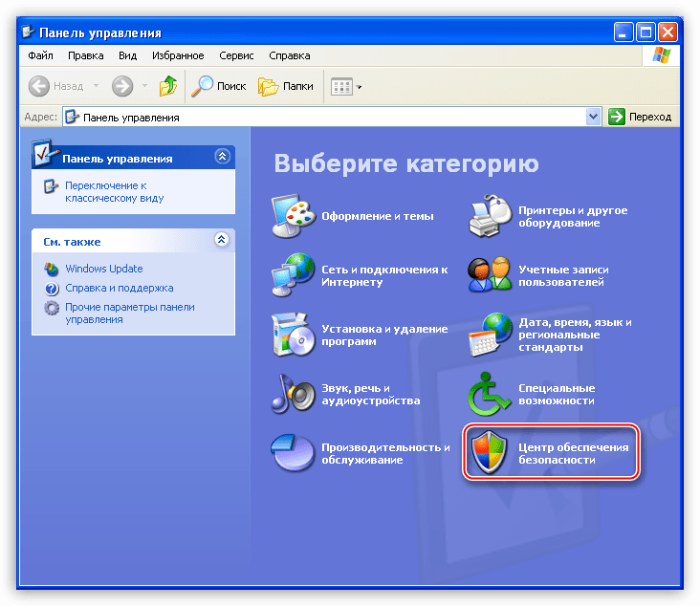The image size is (700, 606).
Task: Select Учетные записи пользователей text
Action: click(563, 276)
